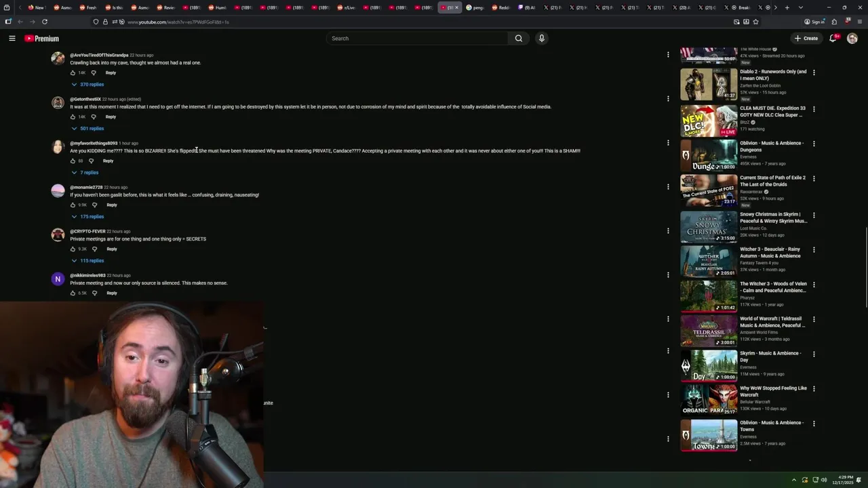Screen dimensions: 868x488
Task: Dislike the comment by @Getonthestix
Action: (x=94, y=117)
